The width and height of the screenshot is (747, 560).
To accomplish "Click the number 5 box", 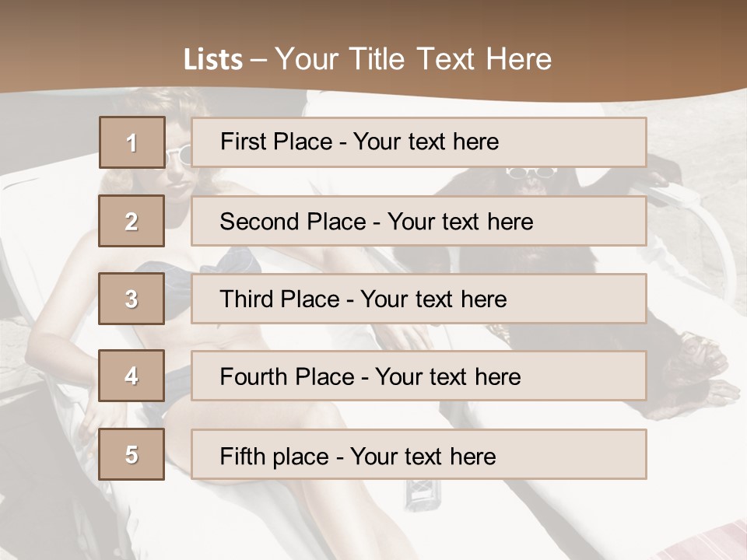I will 132,454.
